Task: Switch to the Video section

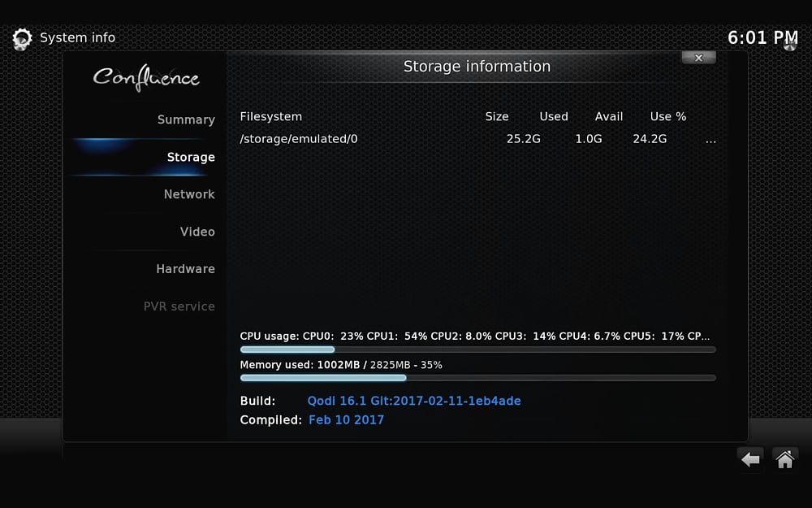Action: (x=197, y=232)
